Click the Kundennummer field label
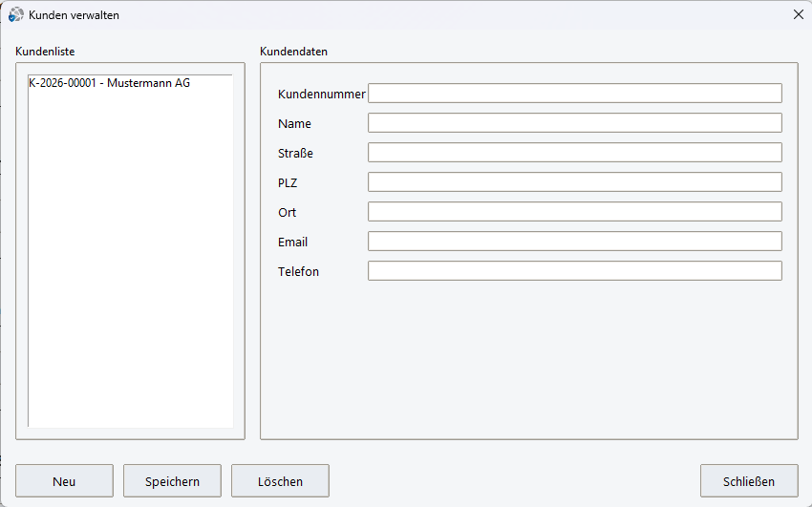Image resolution: width=812 pixels, height=507 pixels. pos(322,95)
